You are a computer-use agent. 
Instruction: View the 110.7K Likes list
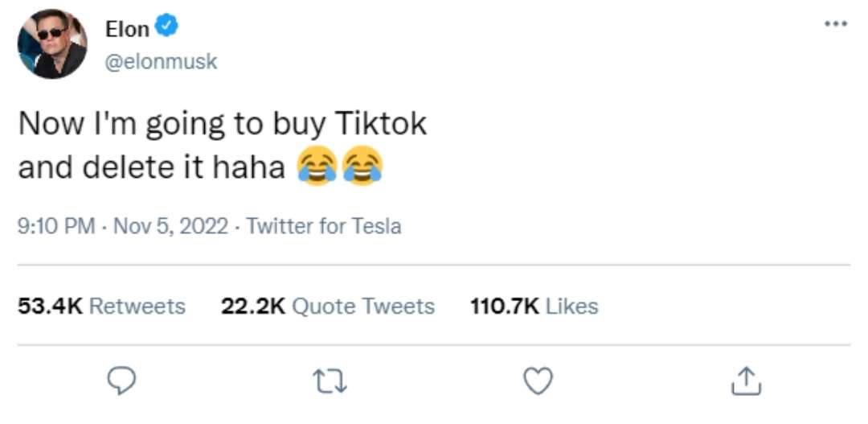tap(534, 307)
